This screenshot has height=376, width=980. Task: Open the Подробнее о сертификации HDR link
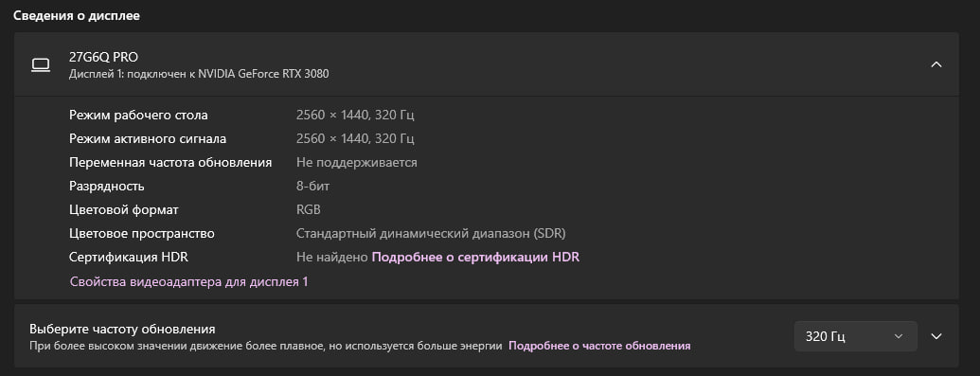pyautogui.click(x=475, y=257)
